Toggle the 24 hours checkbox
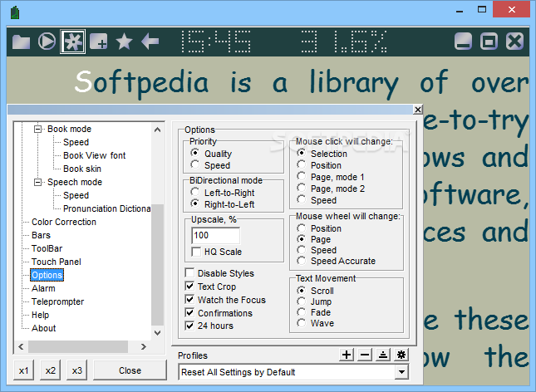The image size is (536, 392). coord(189,326)
